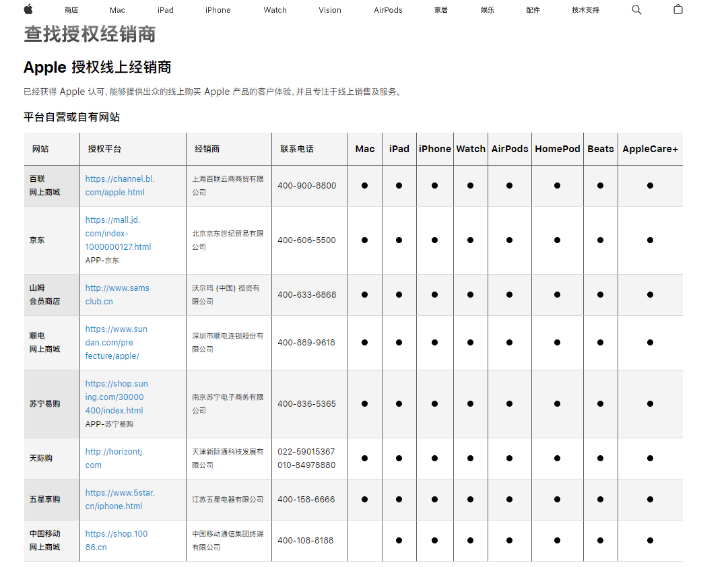Visit the 京东 mall.jd.com store link

pos(118,233)
